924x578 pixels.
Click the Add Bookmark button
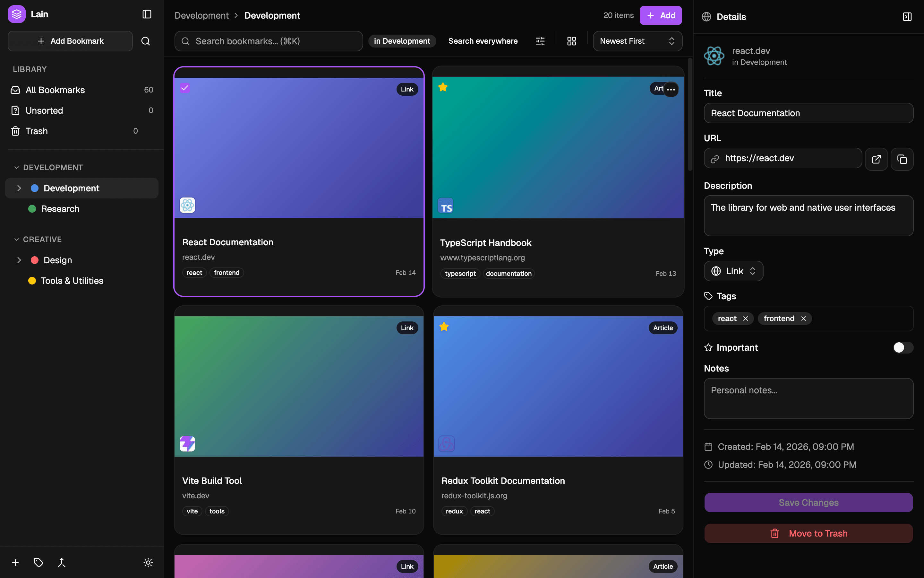point(70,41)
